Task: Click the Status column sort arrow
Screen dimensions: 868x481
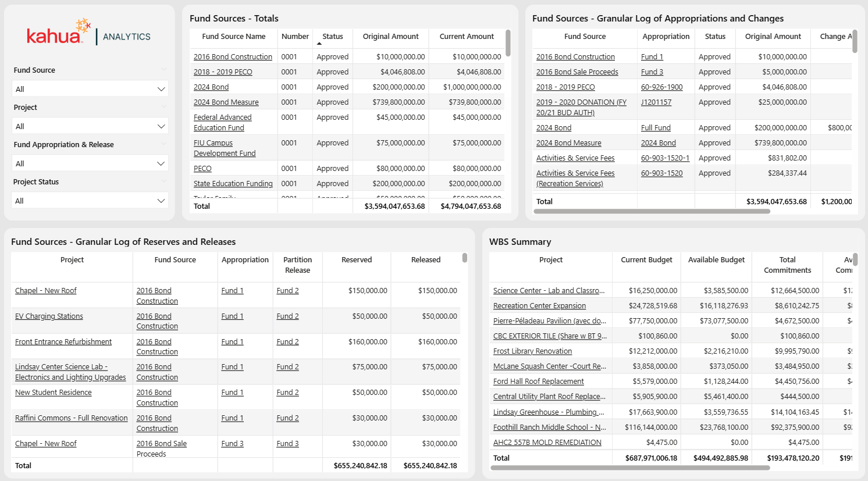Action: 319,44
